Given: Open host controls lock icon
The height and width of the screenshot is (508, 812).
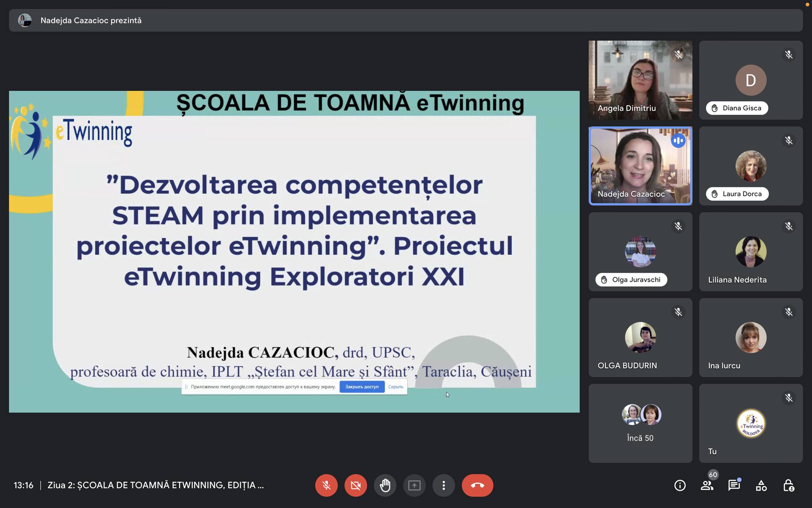Looking at the screenshot, I should [788, 485].
